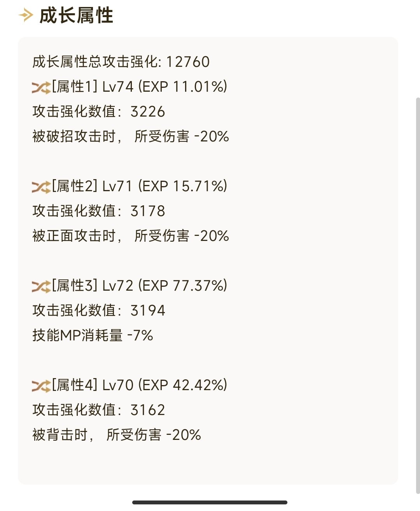Screen dimensions: 420x511
Task: Tap shuffle icon beside 属性2
Action: click(x=41, y=187)
